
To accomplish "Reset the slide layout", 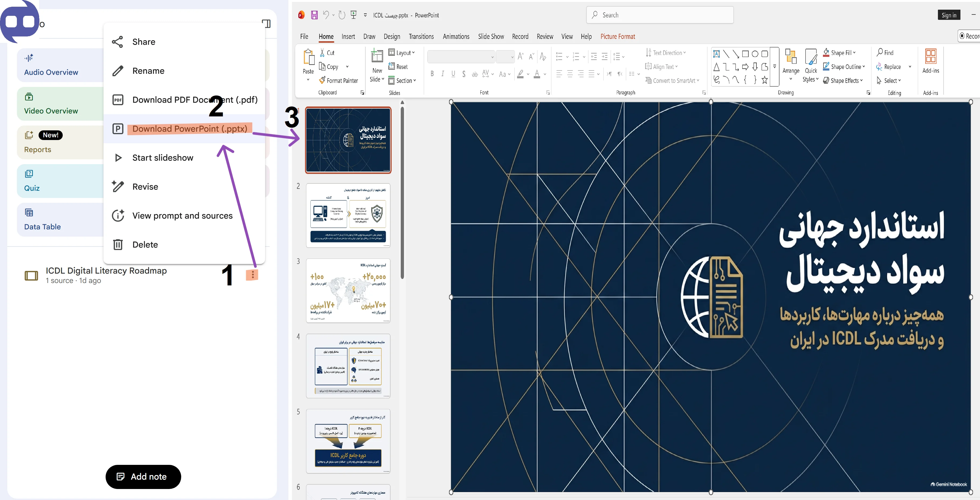I will [x=398, y=67].
